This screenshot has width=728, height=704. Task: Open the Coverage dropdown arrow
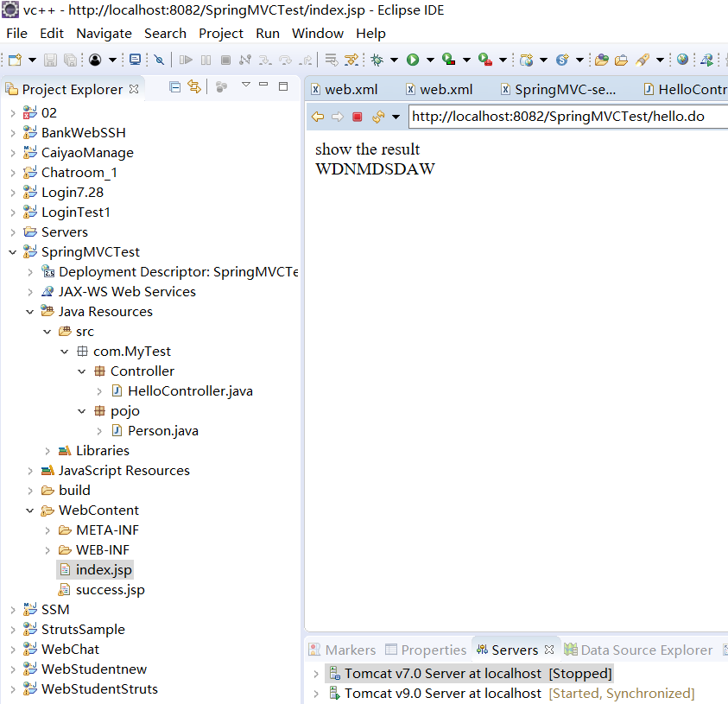pos(466,60)
